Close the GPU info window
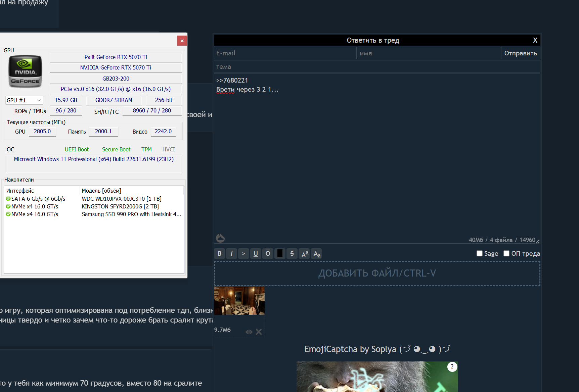579x392 pixels. click(x=182, y=41)
